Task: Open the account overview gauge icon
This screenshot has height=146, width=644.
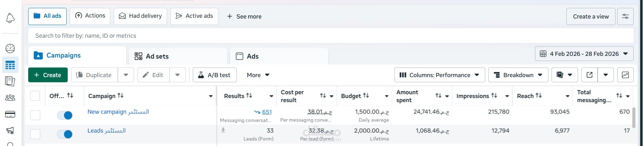Action: tap(10, 48)
